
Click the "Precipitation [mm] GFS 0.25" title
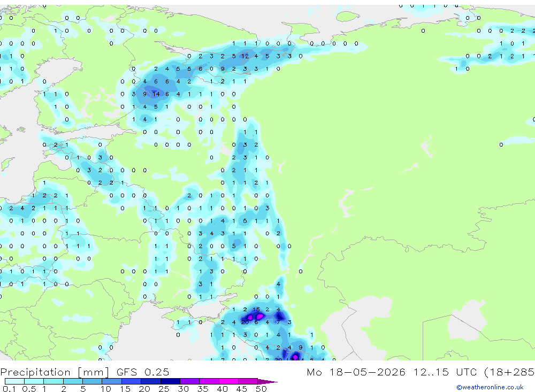click(x=85, y=372)
